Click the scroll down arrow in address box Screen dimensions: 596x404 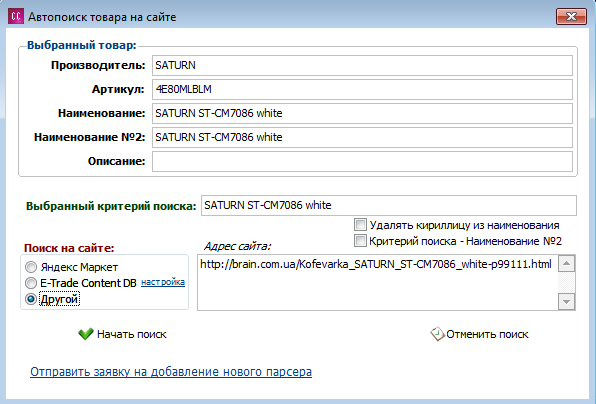[566, 302]
